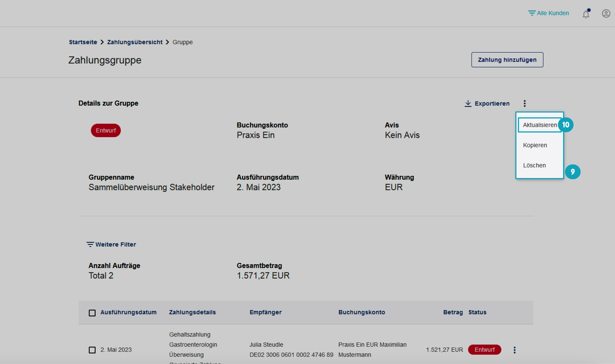This screenshot has width=615, height=364.
Task: Choose Aktualisieren from the menu
Action: [x=540, y=125]
